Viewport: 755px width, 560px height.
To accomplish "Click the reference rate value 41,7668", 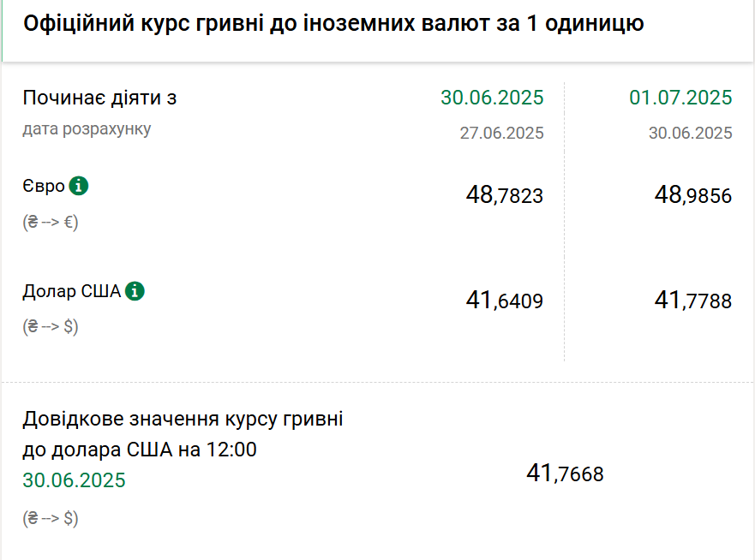I will 565,474.
